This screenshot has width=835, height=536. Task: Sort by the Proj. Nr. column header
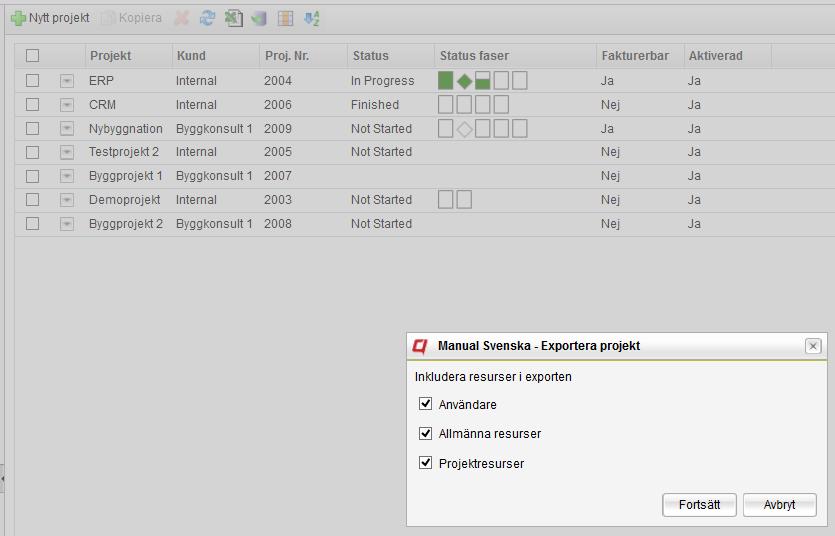(304, 56)
